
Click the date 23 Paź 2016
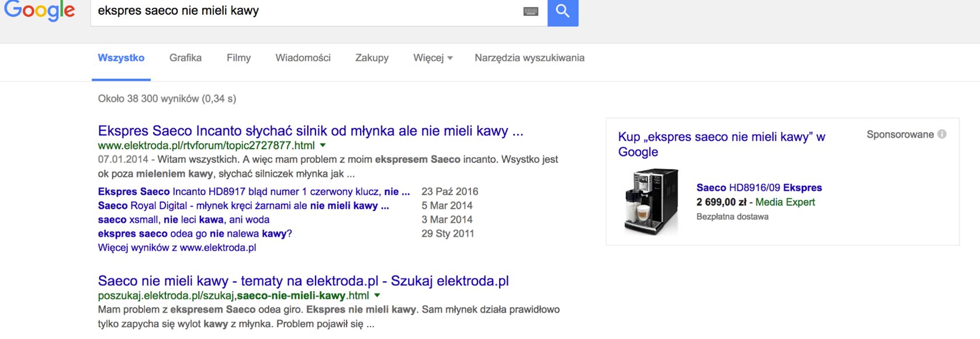click(x=449, y=191)
